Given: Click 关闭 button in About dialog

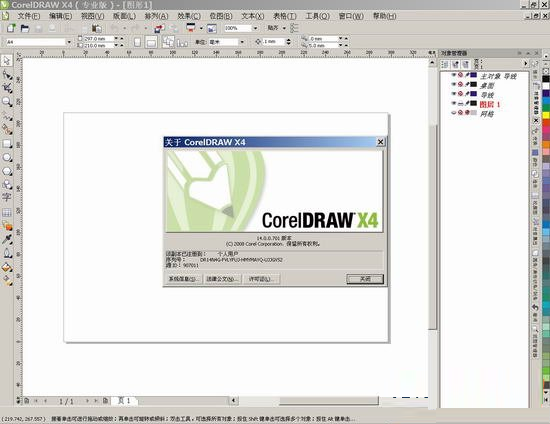Looking at the screenshot, I should (365, 279).
